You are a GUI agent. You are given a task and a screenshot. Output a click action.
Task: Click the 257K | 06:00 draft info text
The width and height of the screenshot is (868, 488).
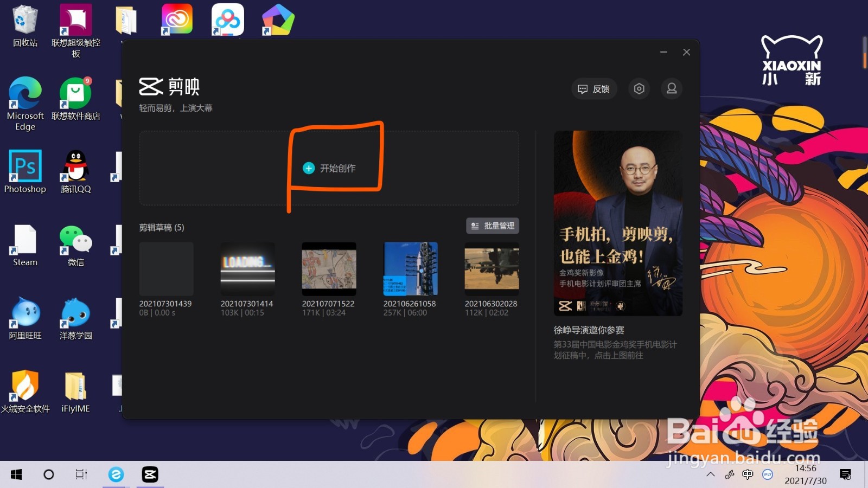click(x=405, y=313)
